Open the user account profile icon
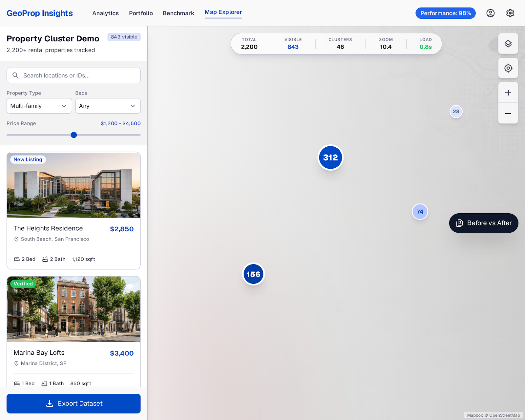This screenshot has width=525, height=420. (491, 13)
